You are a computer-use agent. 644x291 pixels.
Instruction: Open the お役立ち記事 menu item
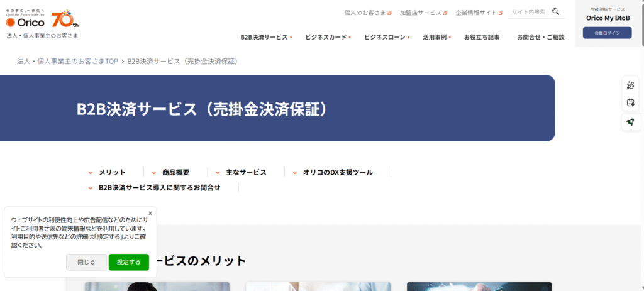click(x=482, y=38)
